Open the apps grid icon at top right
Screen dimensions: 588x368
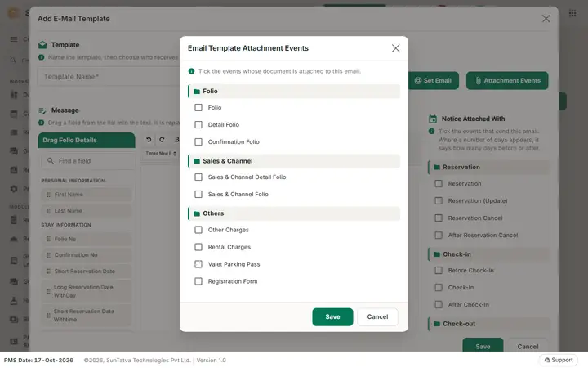[x=572, y=13]
